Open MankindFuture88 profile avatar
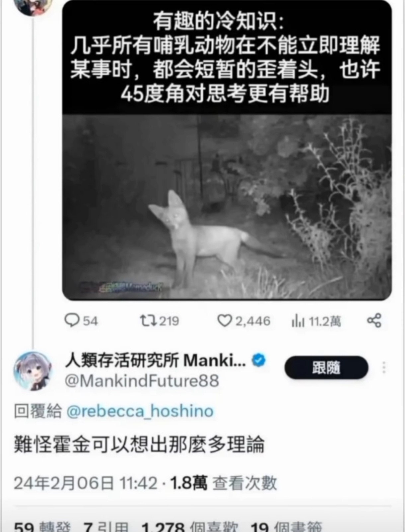Image resolution: width=405 pixels, height=532 pixels. [x=33, y=371]
